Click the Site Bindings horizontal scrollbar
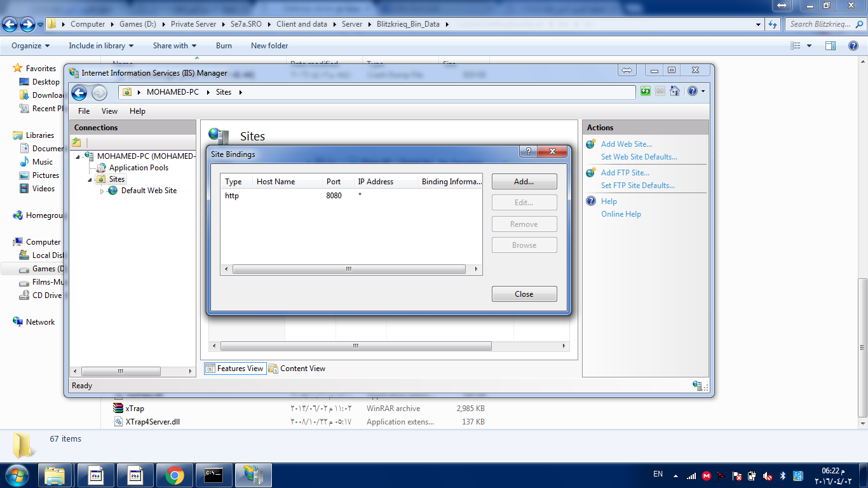 click(x=348, y=269)
